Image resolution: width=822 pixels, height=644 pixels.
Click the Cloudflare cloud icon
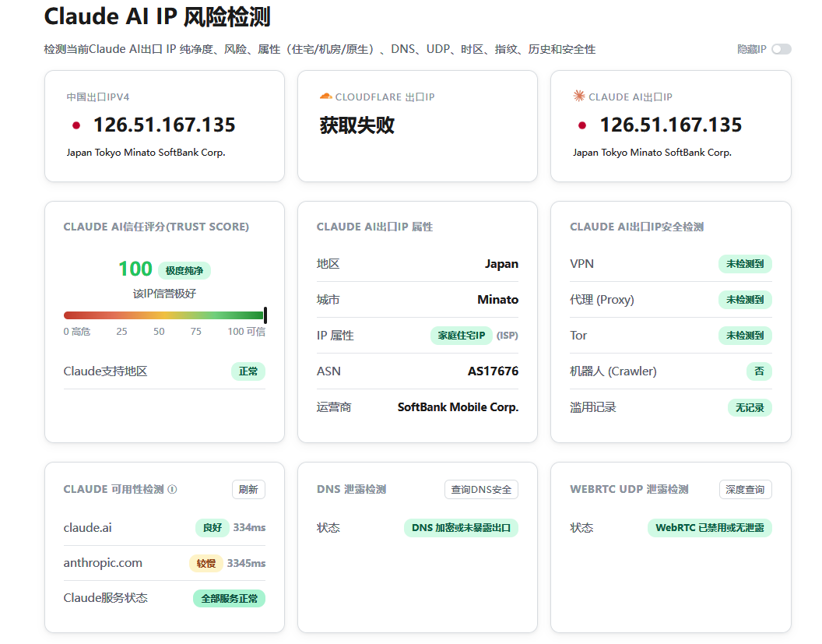(325, 97)
